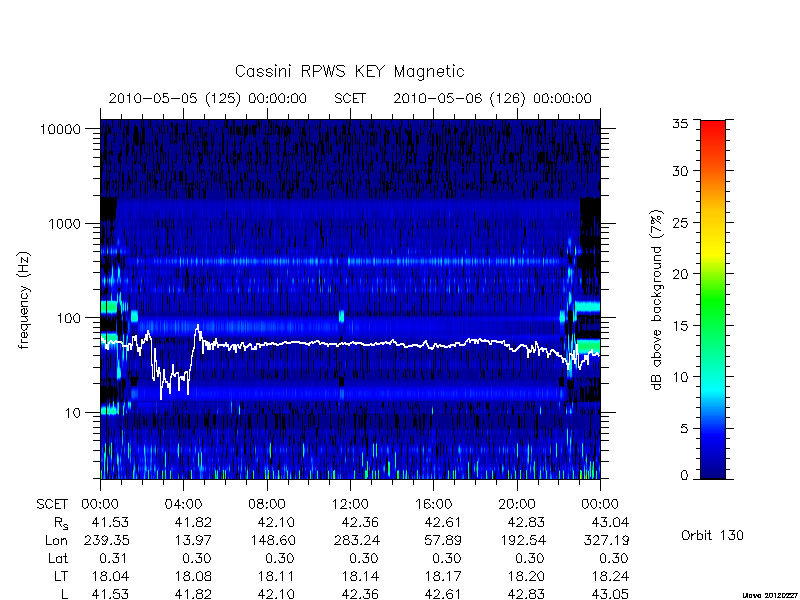
Task: Click the SCET row header below the plot
Action: 52,505
